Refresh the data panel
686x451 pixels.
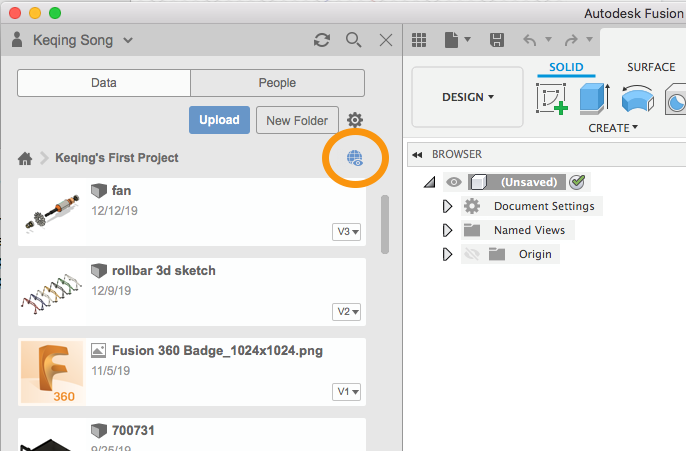322,40
